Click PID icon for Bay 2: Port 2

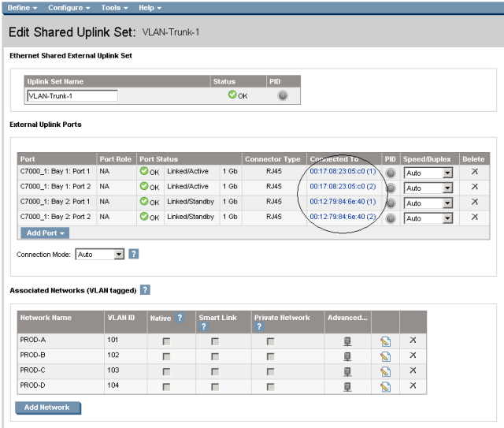[391, 218]
